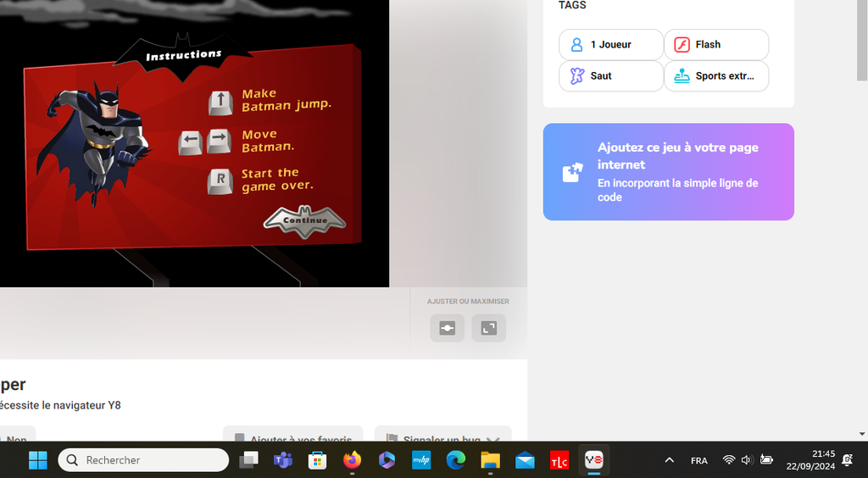Open TLC app from taskbar
The height and width of the screenshot is (478, 868).
coord(559,459)
